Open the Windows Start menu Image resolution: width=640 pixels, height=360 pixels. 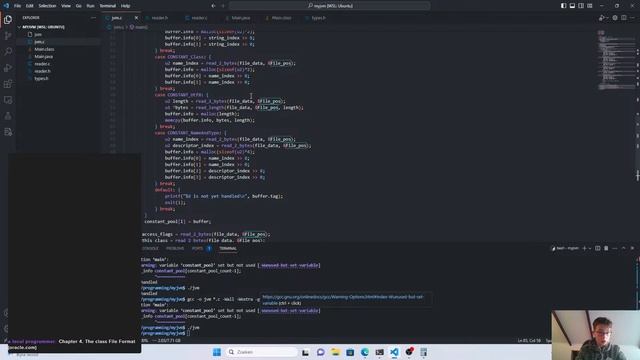[217, 352]
